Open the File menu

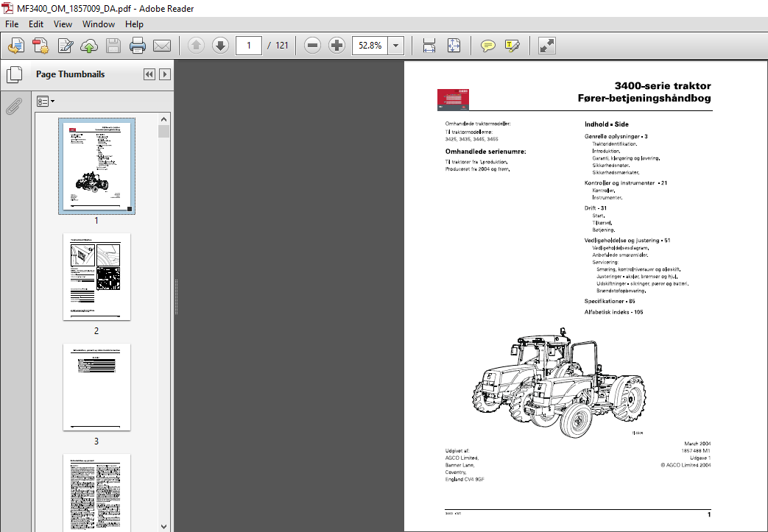[x=12, y=24]
